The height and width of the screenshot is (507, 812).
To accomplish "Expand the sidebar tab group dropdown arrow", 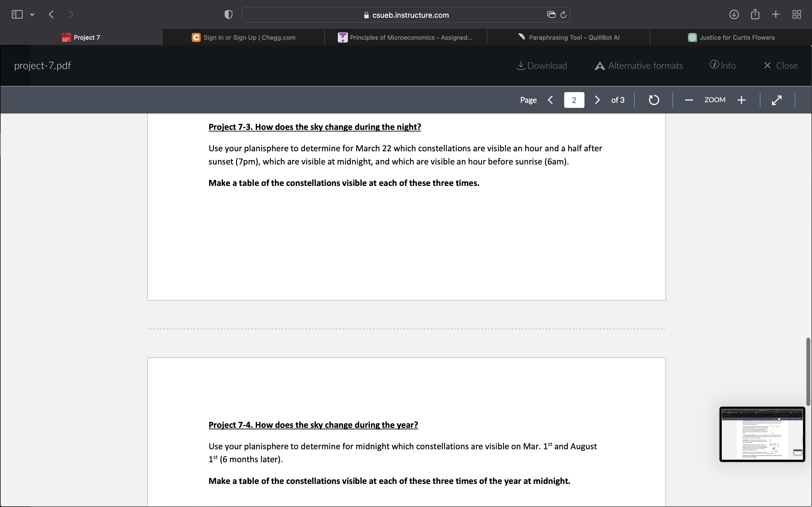I will pos(32,14).
